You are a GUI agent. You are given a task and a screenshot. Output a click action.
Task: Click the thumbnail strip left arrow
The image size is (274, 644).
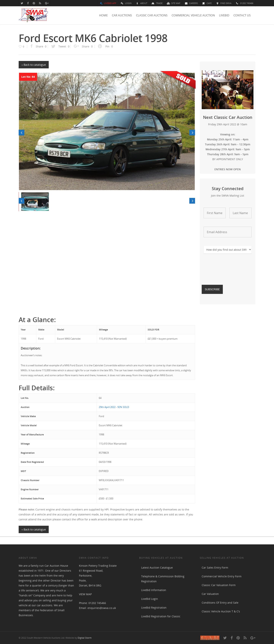coord(22,201)
